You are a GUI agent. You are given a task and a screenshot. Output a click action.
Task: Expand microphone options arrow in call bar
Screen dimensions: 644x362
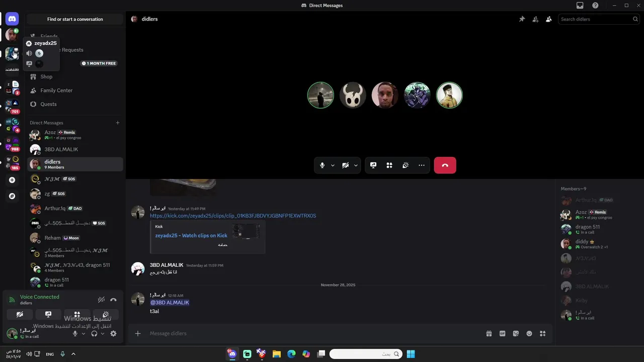point(333,165)
